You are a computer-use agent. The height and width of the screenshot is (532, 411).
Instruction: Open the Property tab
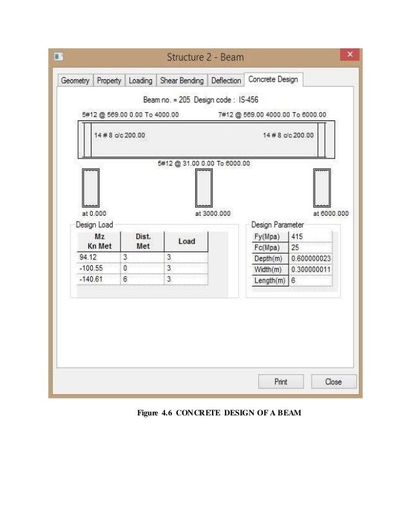(109, 81)
